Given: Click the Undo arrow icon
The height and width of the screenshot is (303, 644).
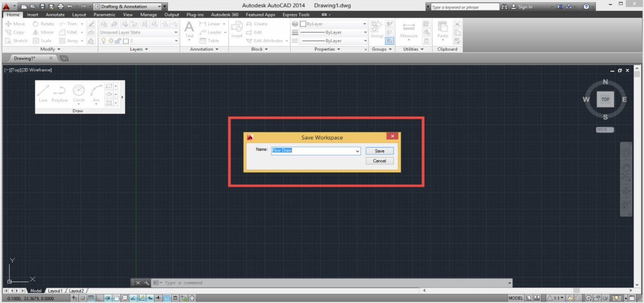Looking at the screenshot, I should click(70, 7).
